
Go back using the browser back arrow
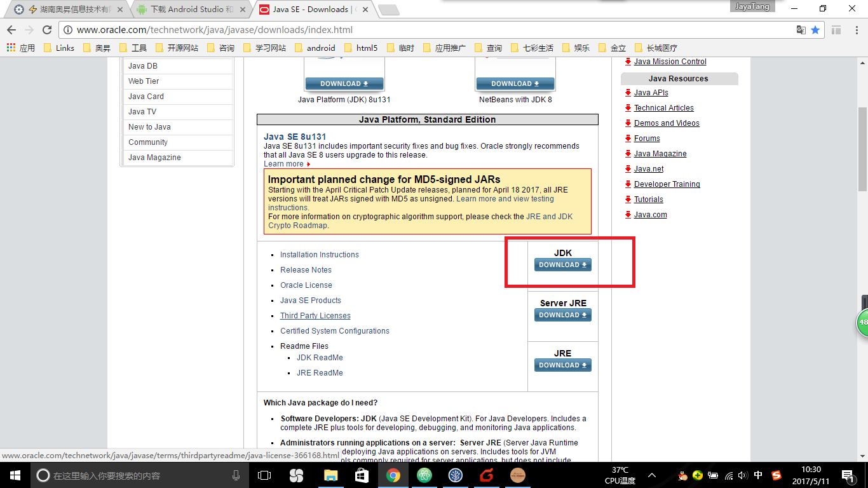11,30
